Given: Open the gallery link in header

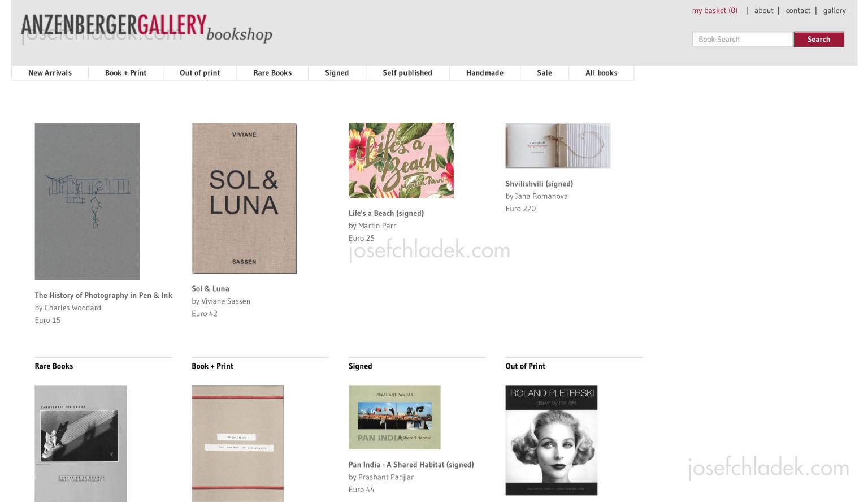Looking at the screenshot, I should [834, 10].
